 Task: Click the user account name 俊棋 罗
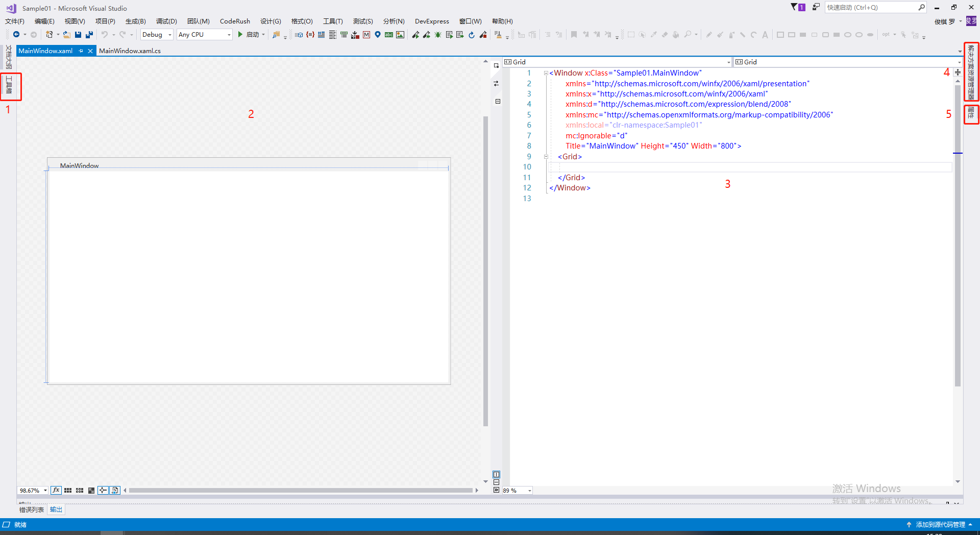pos(945,21)
